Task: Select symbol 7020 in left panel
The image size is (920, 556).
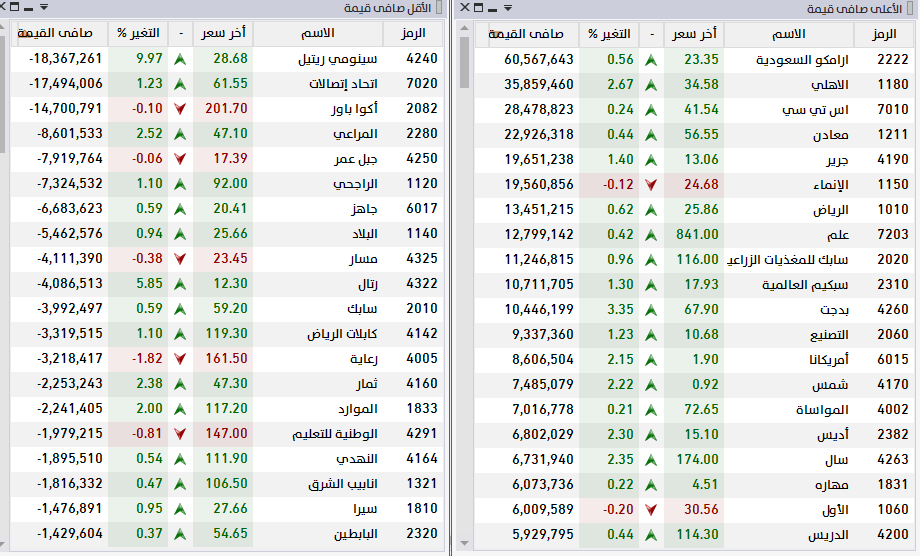Action: click(x=422, y=83)
